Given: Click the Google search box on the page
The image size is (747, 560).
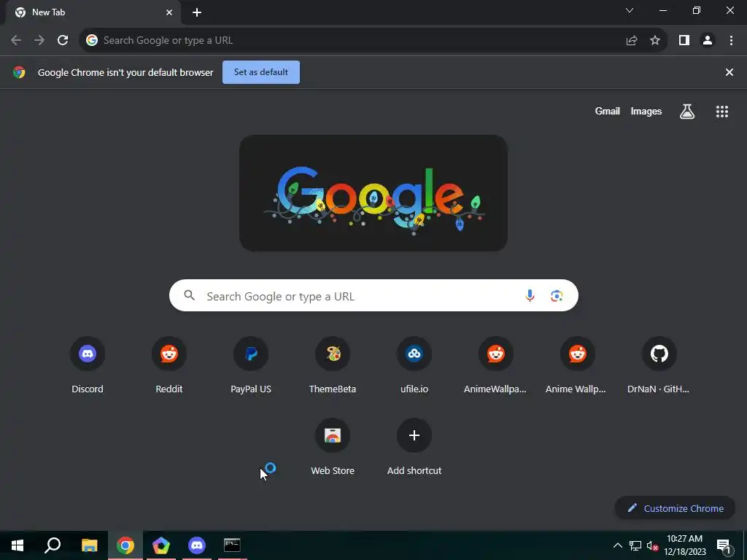Looking at the screenshot, I should pos(373,296).
